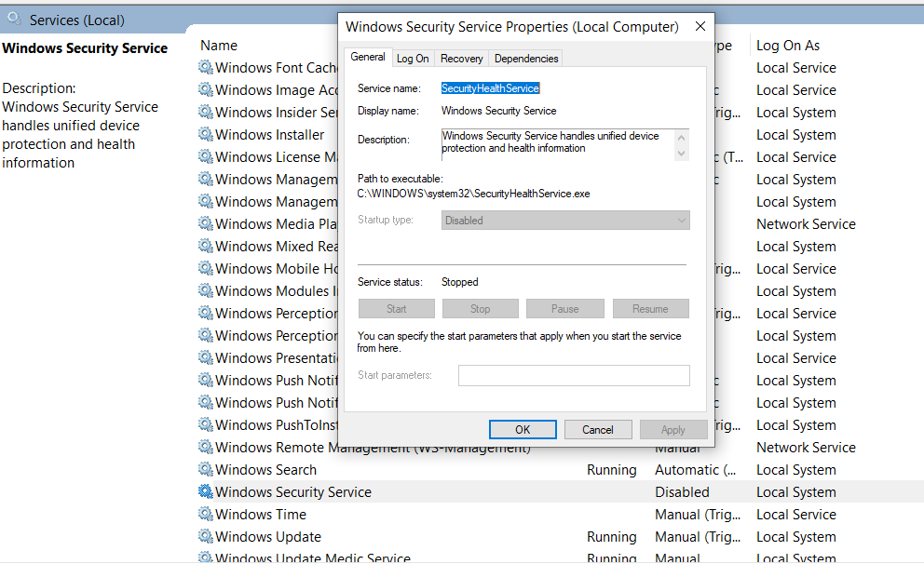
Task: Click the gear icon for Windows Time
Action: (205, 514)
